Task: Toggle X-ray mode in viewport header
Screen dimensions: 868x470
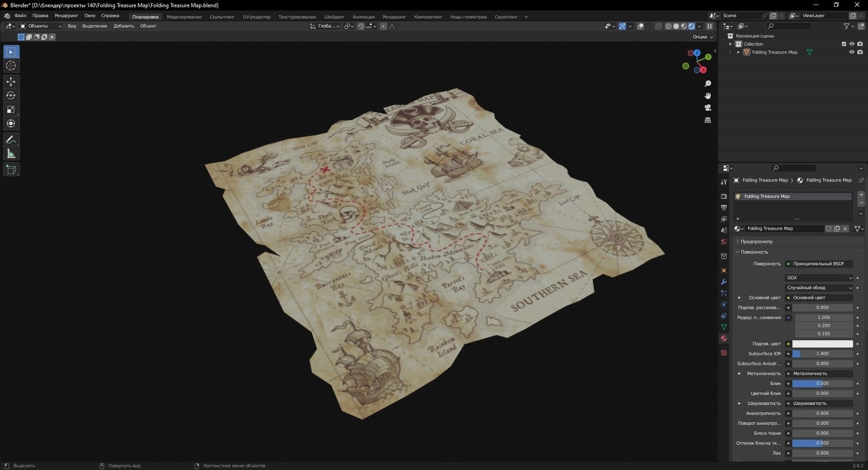Action: (x=658, y=26)
